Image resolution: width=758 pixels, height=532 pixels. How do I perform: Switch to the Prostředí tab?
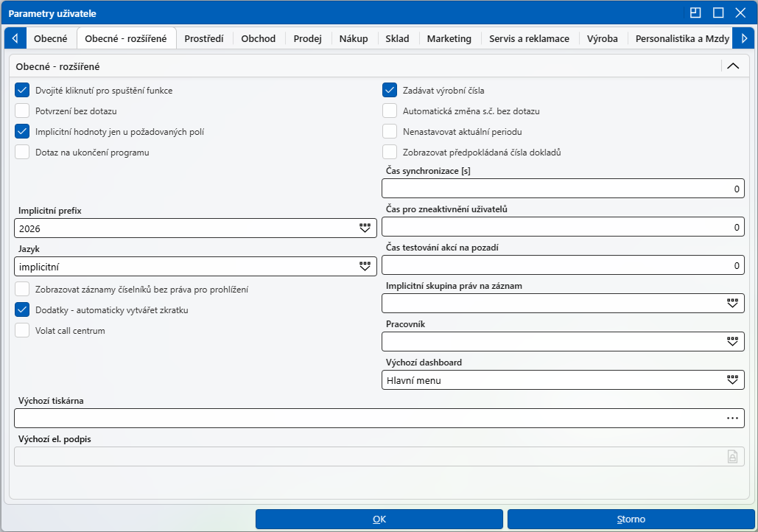click(204, 39)
